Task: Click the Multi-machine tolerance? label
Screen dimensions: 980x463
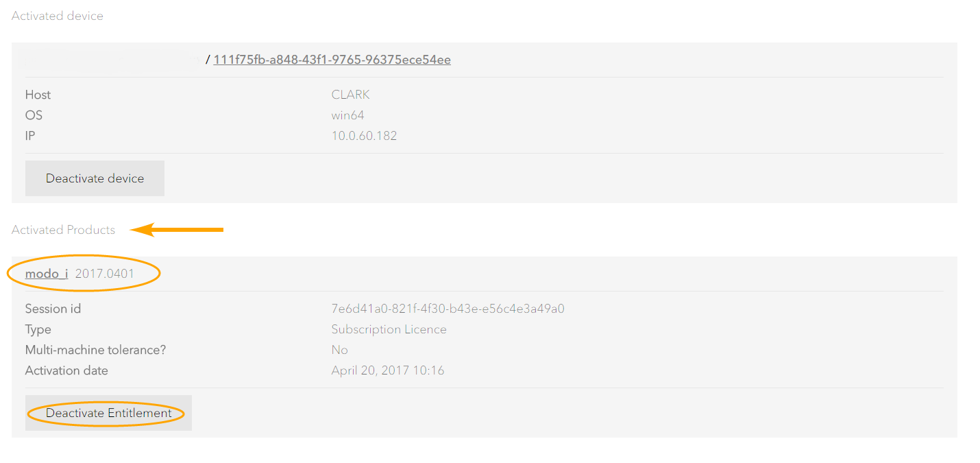Action: coord(95,350)
